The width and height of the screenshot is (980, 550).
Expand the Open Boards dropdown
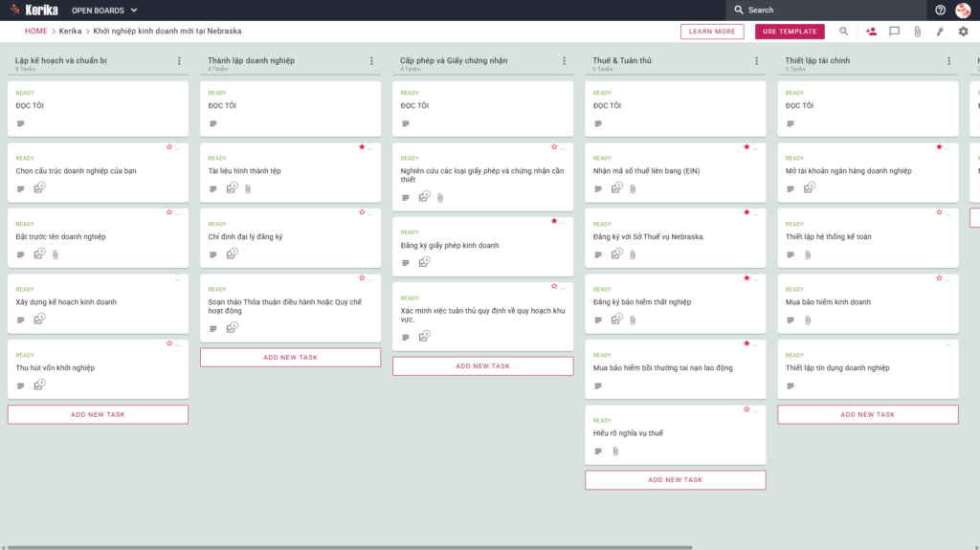[104, 10]
